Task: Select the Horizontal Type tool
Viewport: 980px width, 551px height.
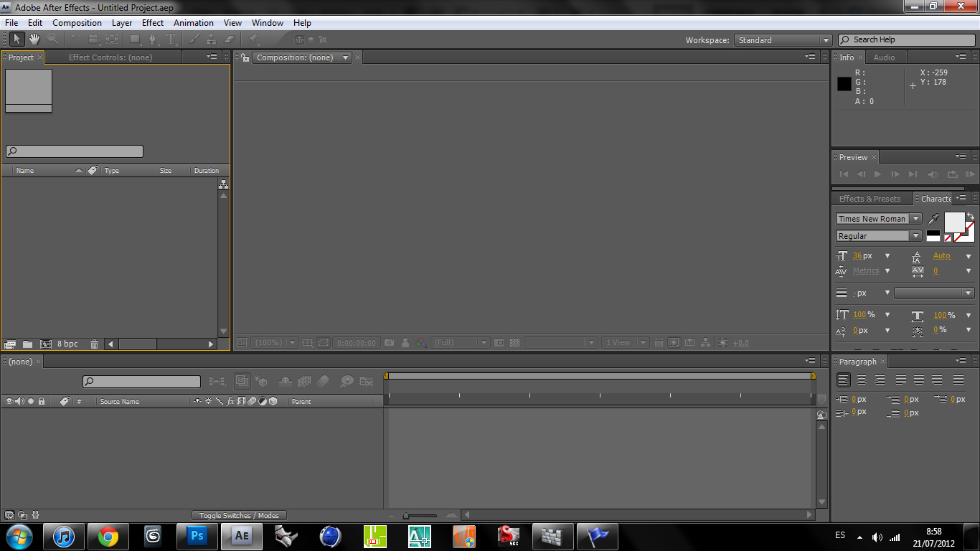Action: pos(171,39)
